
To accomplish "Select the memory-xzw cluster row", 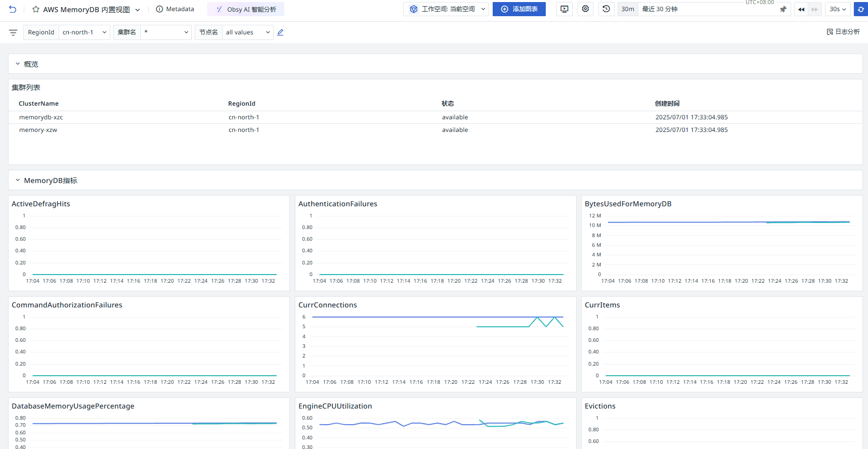I will tap(436, 130).
